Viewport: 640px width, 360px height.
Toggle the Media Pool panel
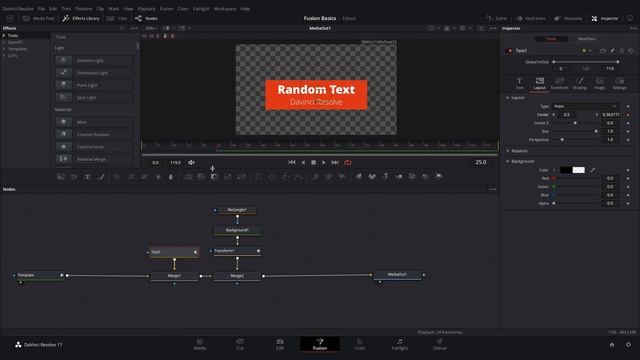tap(38, 18)
